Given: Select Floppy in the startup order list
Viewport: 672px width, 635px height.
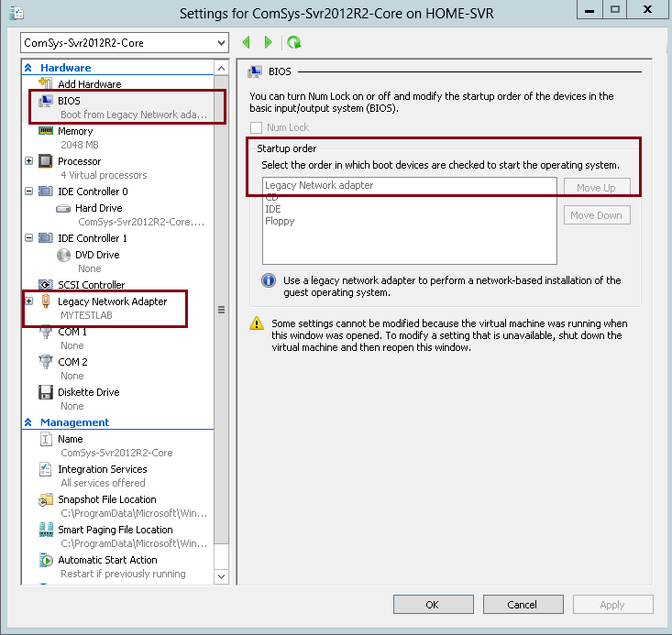Looking at the screenshot, I should (x=280, y=221).
